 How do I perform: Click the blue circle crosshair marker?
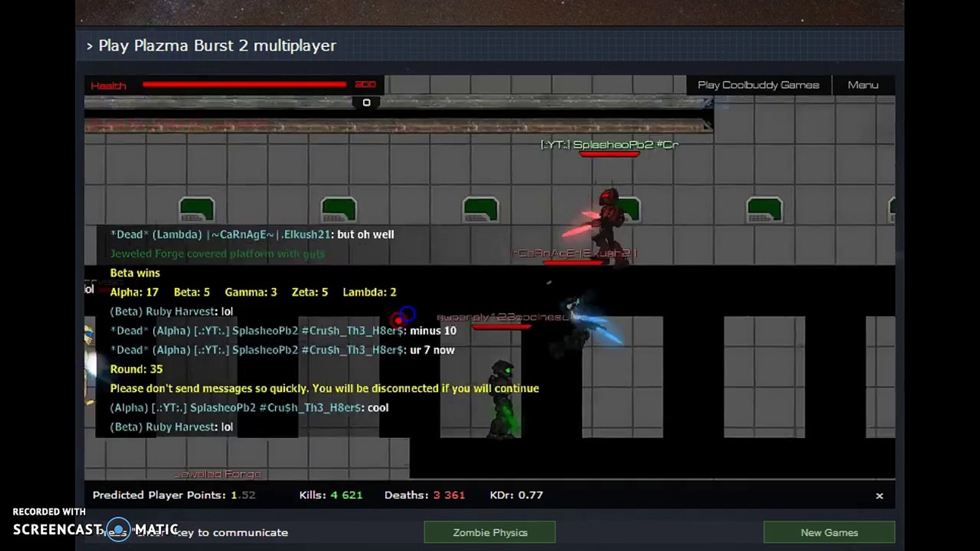click(407, 313)
